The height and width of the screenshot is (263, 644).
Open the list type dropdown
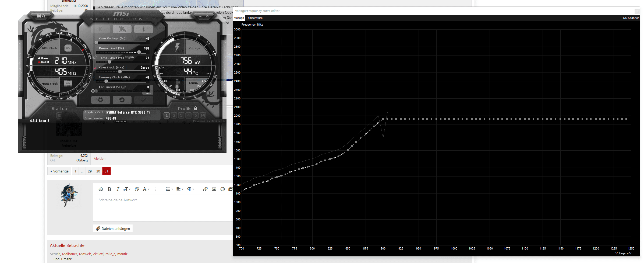[169, 189]
